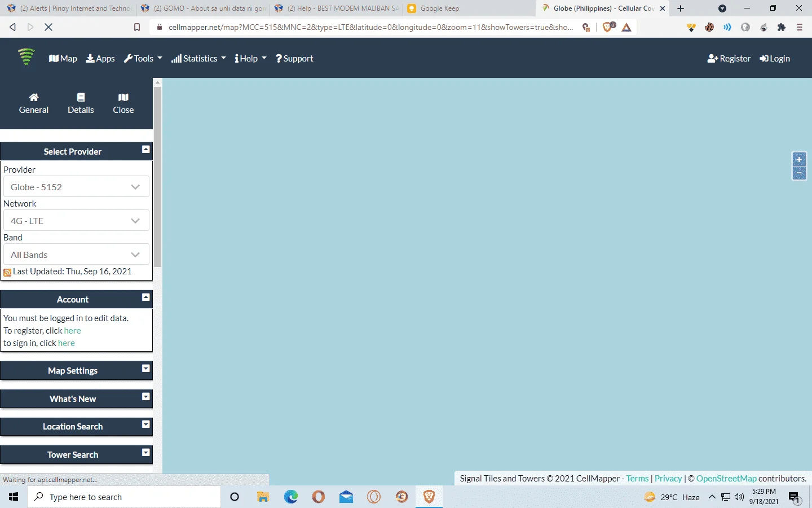Click the Brave Rewards triangle icon
Image resolution: width=812 pixels, height=508 pixels.
(x=626, y=27)
